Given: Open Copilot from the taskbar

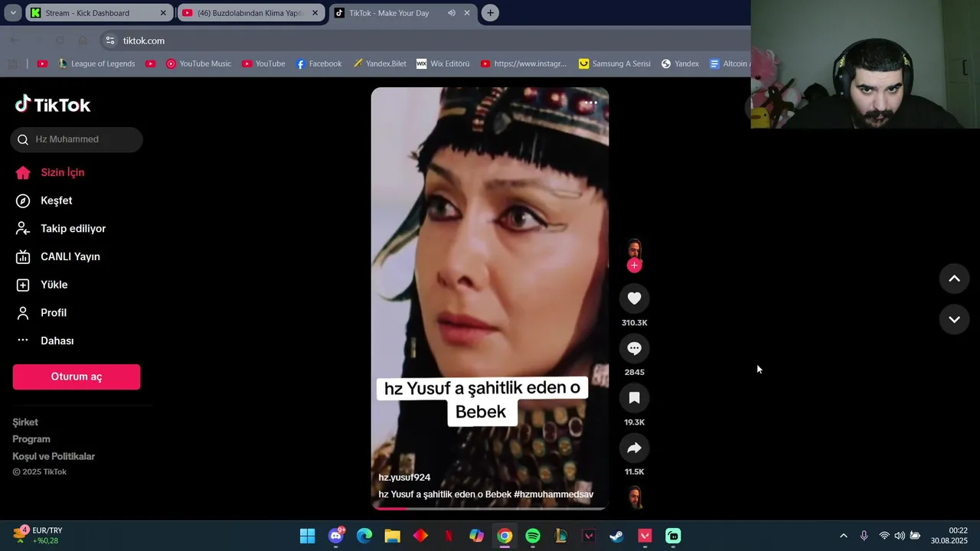Looking at the screenshot, I should [x=476, y=536].
